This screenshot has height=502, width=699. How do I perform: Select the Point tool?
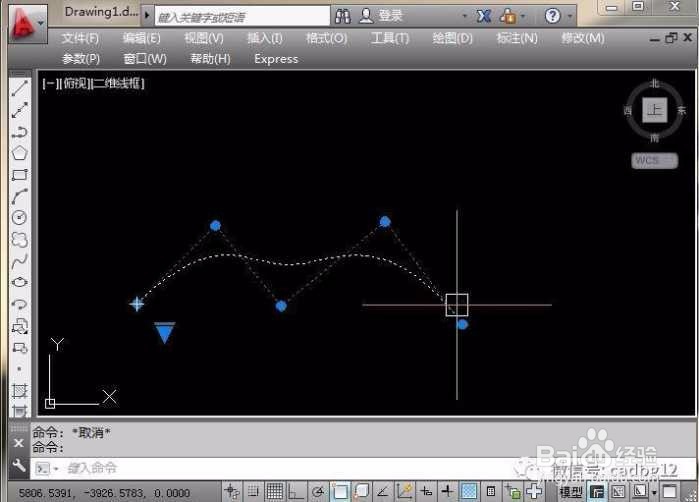point(20,369)
